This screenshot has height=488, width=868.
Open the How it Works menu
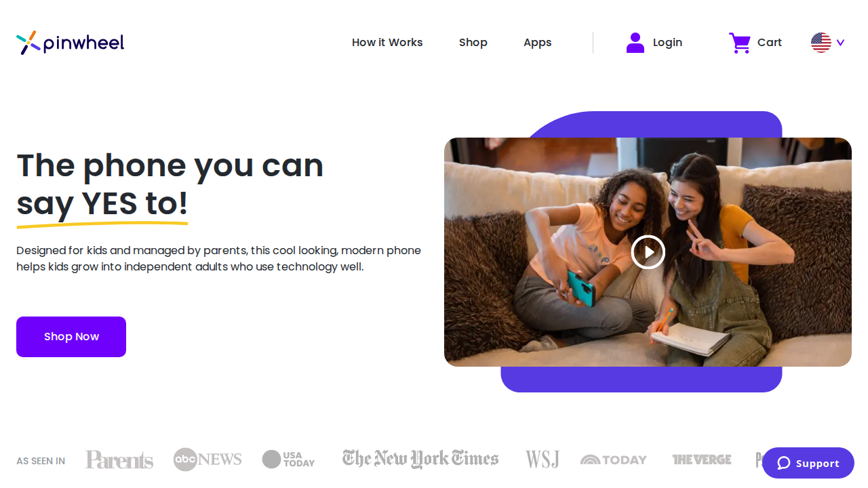click(x=387, y=43)
